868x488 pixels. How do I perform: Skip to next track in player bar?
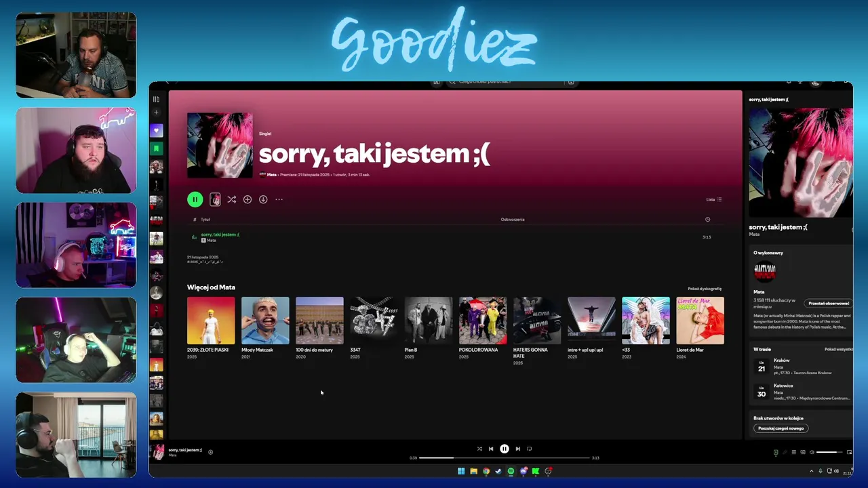point(518,449)
